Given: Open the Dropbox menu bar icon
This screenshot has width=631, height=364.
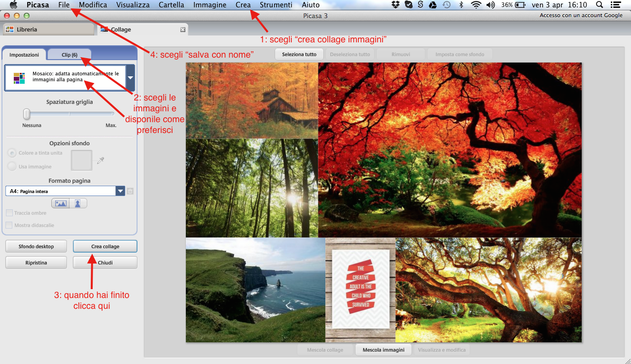Looking at the screenshot, I should 395,5.
